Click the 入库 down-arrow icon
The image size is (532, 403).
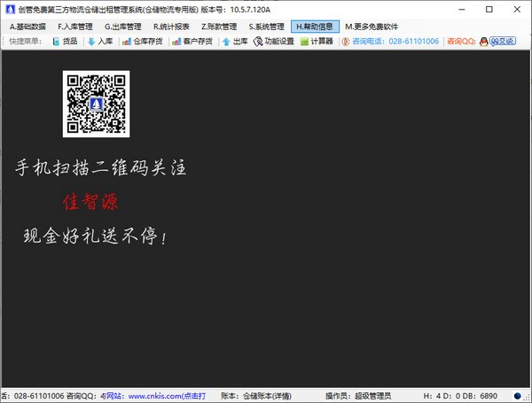coord(91,42)
